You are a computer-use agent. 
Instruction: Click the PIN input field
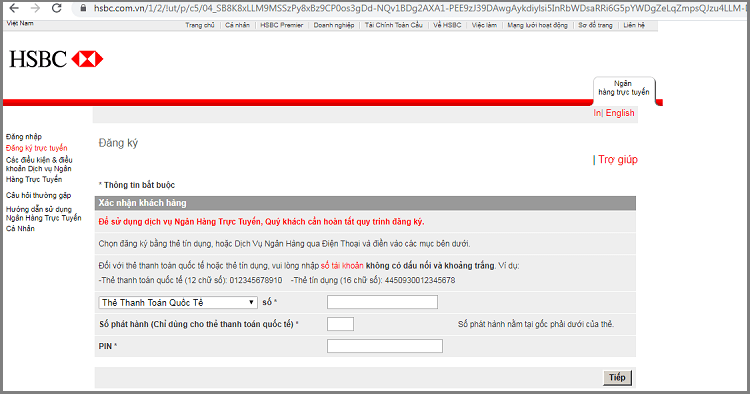[385, 346]
